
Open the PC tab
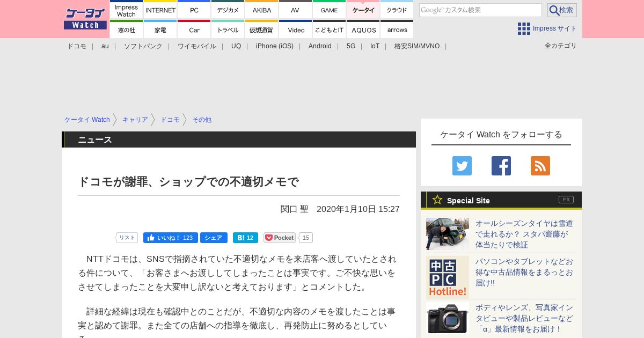[194, 10]
